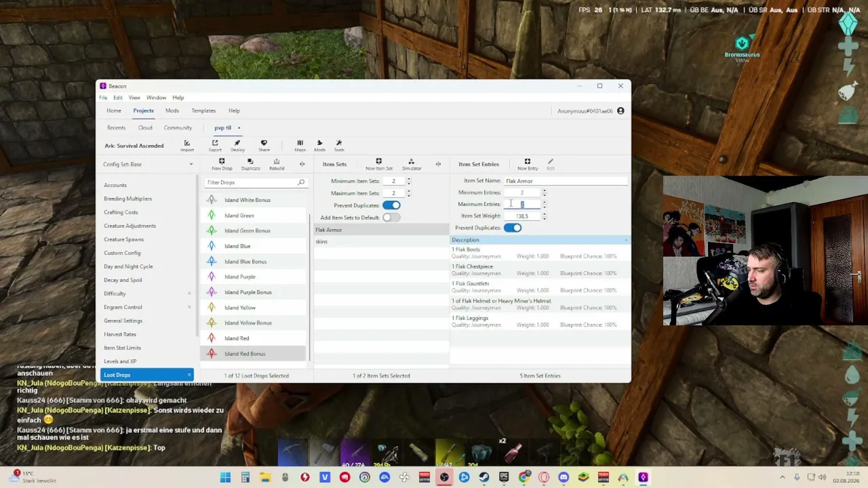Click the Duplicate drop icon

250,161
